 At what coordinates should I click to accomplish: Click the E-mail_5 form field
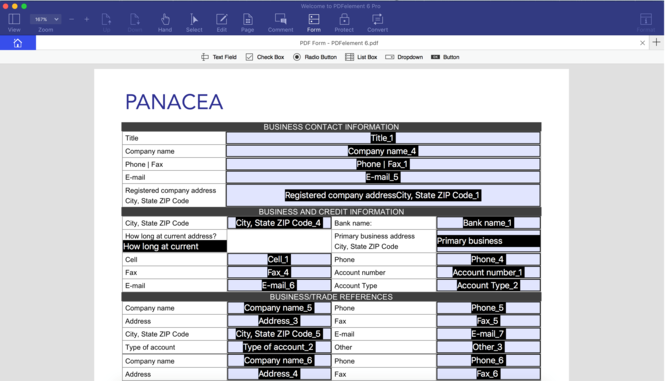(383, 177)
